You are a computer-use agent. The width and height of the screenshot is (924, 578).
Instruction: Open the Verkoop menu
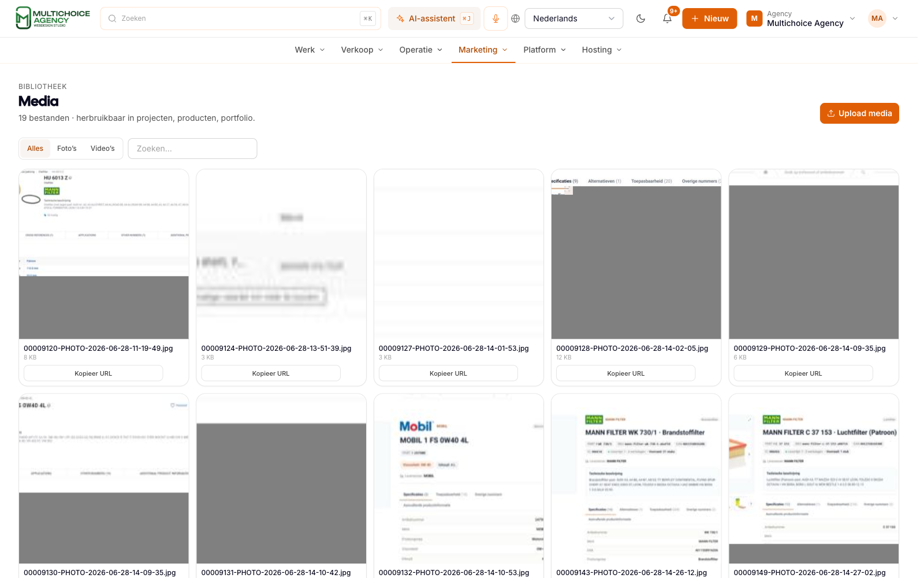(362, 50)
